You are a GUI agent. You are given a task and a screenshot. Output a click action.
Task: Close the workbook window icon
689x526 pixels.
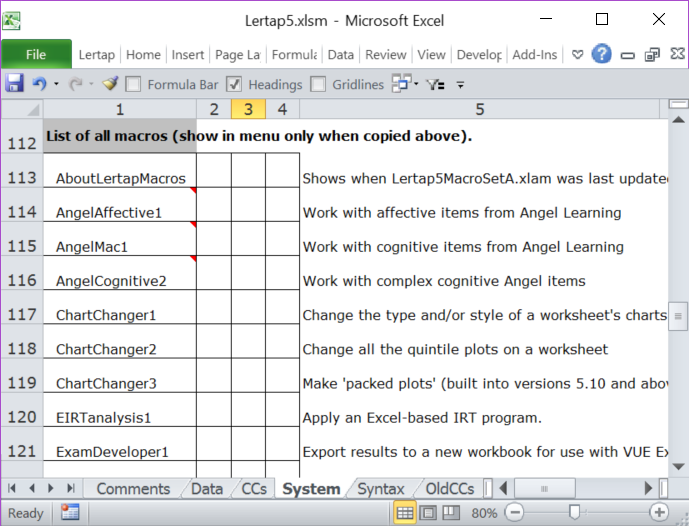(x=678, y=54)
